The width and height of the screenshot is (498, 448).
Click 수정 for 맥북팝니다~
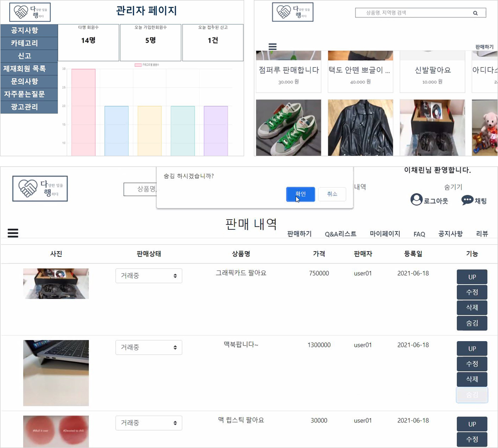click(472, 364)
